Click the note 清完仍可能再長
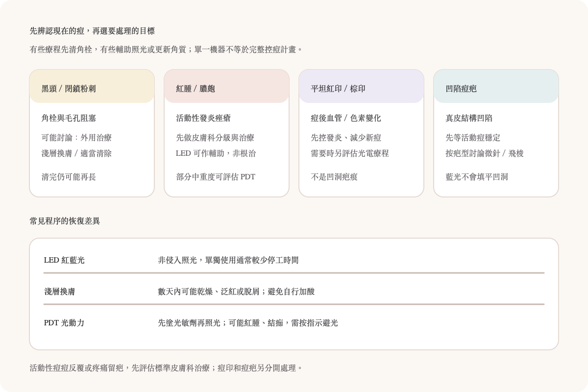Viewport: 588px width, 392px height. (x=69, y=177)
